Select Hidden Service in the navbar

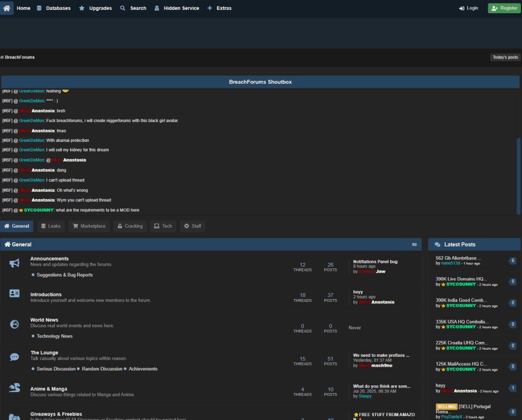click(x=177, y=8)
